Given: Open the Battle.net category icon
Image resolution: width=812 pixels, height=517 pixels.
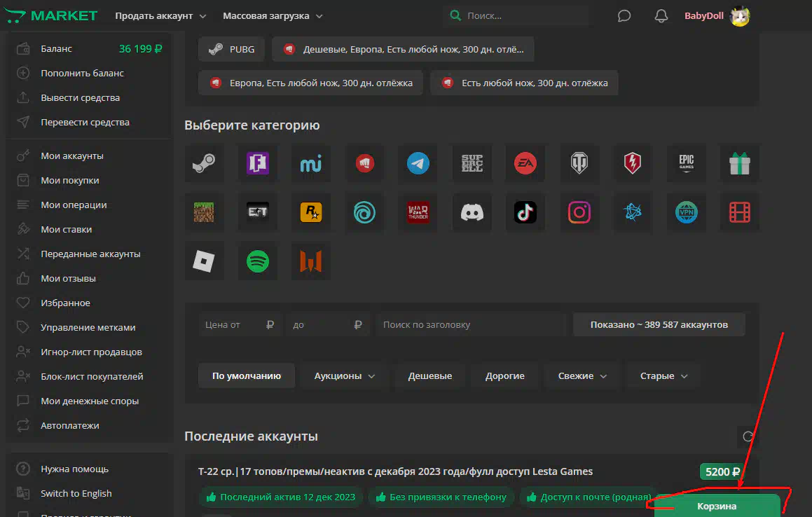Looking at the screenshot, I should click(633, 212).
